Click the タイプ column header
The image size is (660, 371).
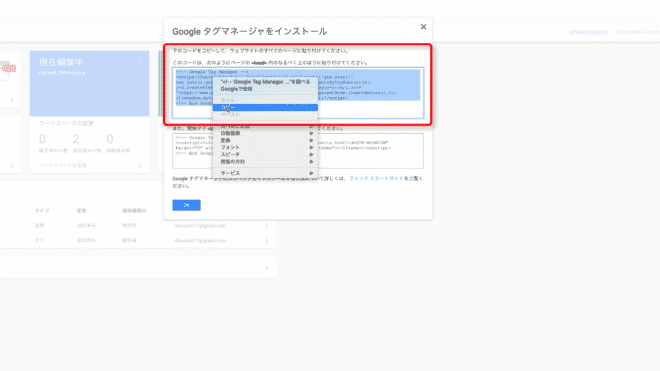pos(42,211)
